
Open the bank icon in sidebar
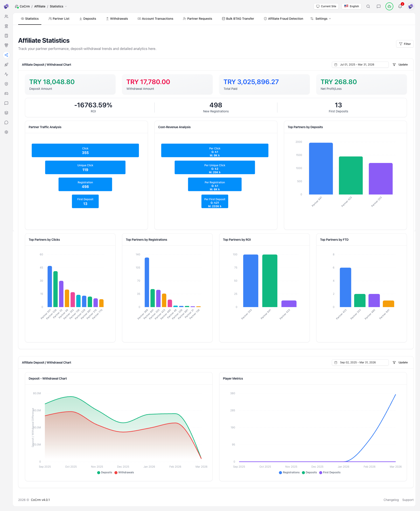tap(7, 26)
